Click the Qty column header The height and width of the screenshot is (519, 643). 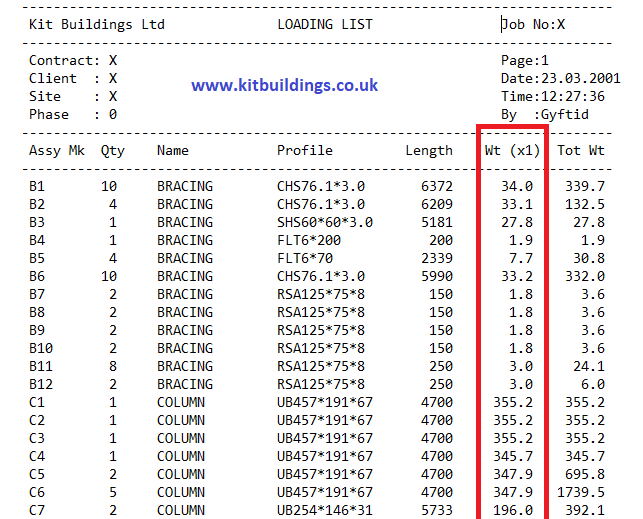click(112, 150)
